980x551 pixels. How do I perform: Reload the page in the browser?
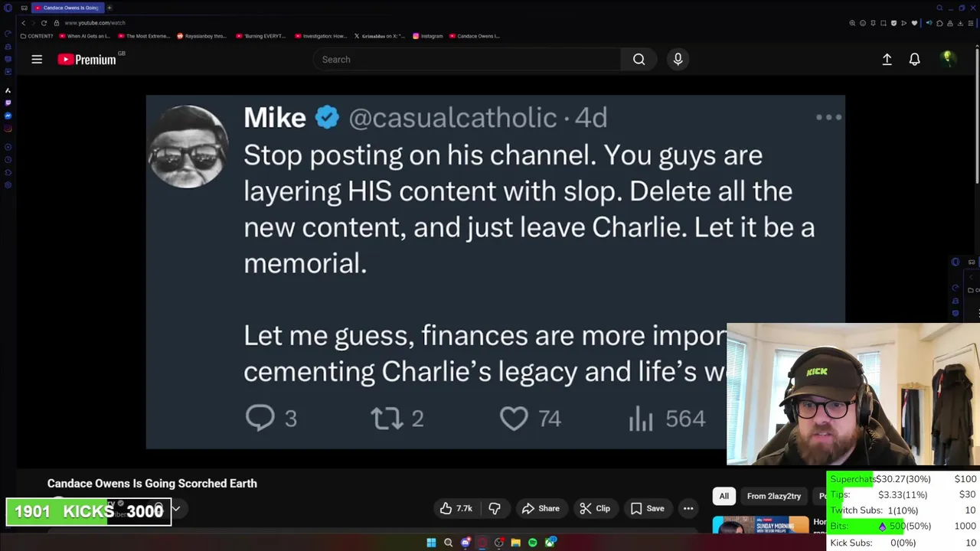coord(44,23)
